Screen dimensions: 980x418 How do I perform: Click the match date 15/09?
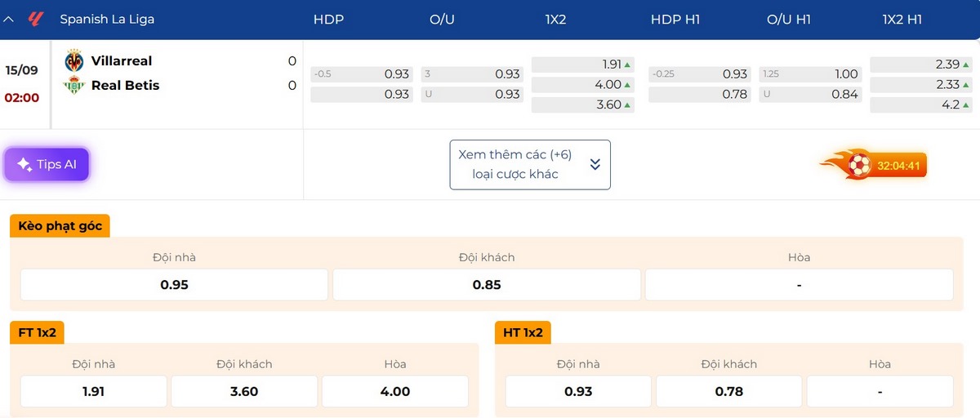22,70
